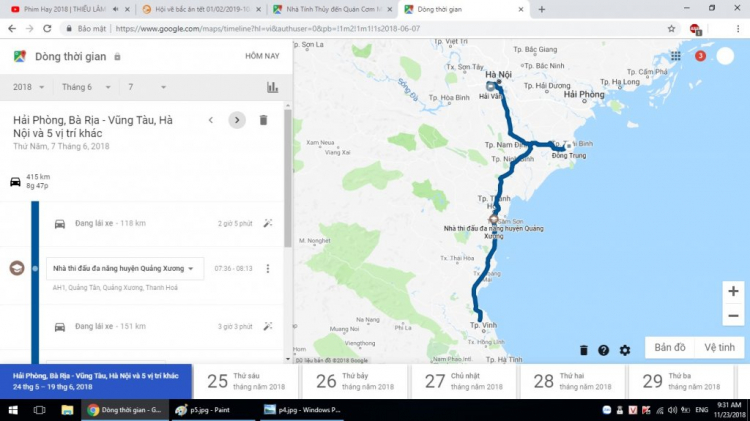Click the Hà Nội label on map
The image size is (750, 421).
(x=498, y=74)
